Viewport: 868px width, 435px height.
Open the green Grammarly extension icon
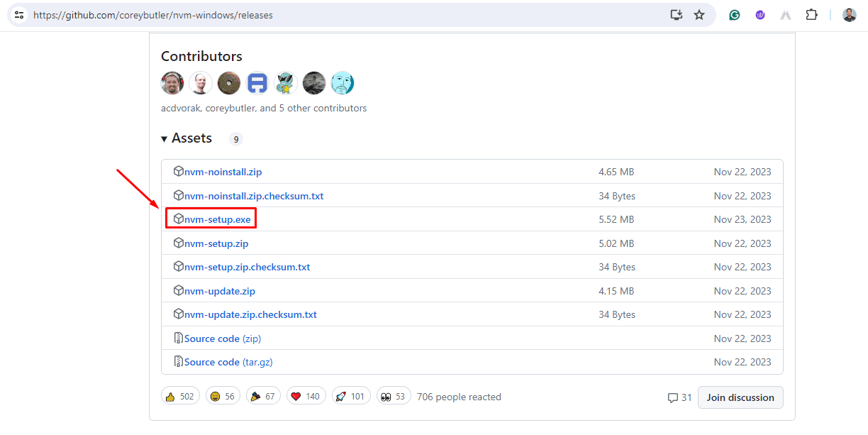735,15
